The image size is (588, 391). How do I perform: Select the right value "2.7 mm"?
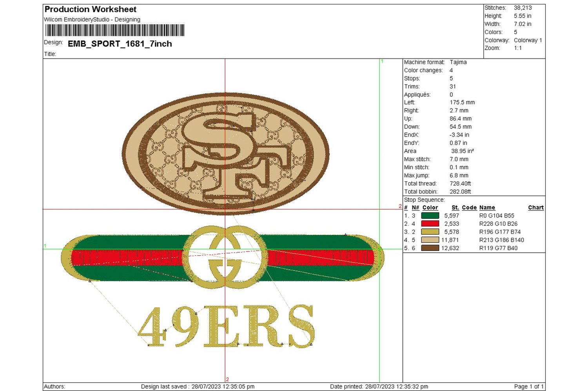click(x=459, y=111)
